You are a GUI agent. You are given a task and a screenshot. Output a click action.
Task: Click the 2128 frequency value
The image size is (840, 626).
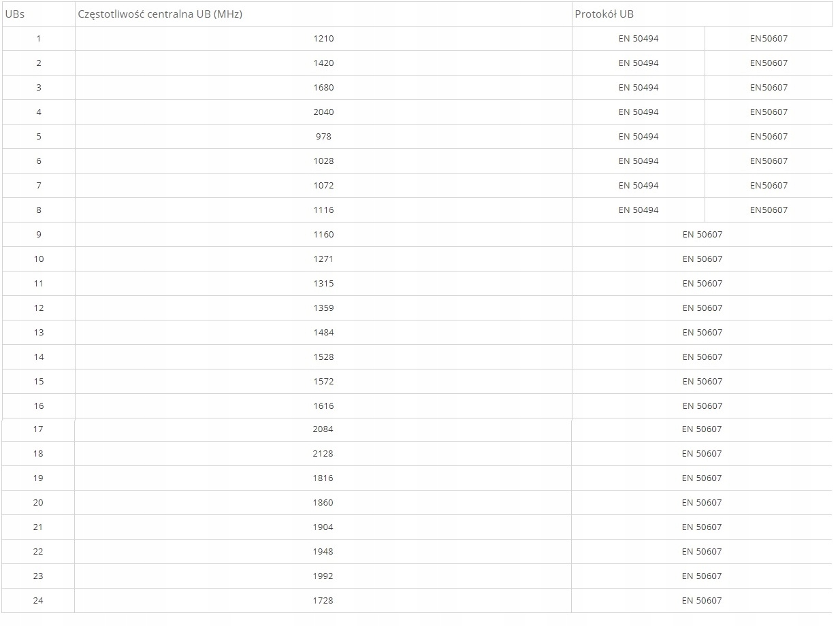pyautogui.click(x=323, y=454)
